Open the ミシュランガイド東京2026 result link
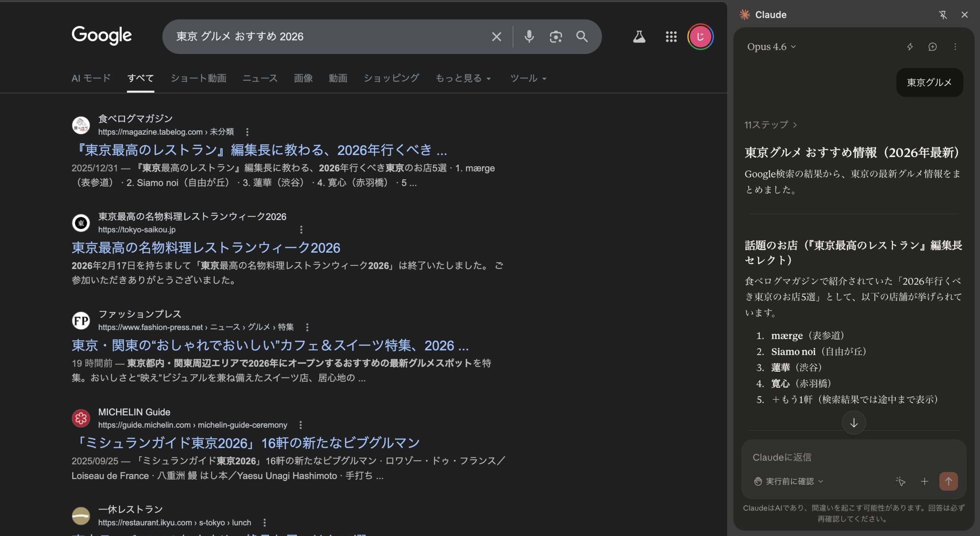 pos(245,443)
